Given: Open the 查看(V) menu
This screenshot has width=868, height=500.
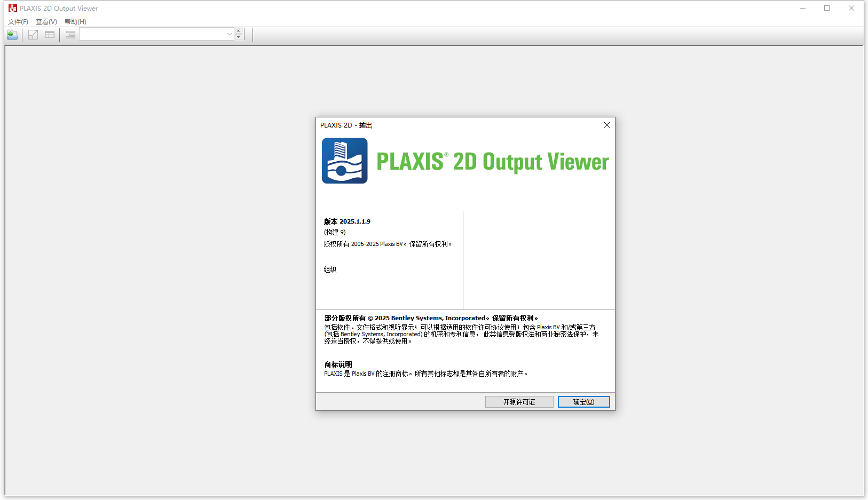Looking at the screenshot, I should (x=45, y=22).
